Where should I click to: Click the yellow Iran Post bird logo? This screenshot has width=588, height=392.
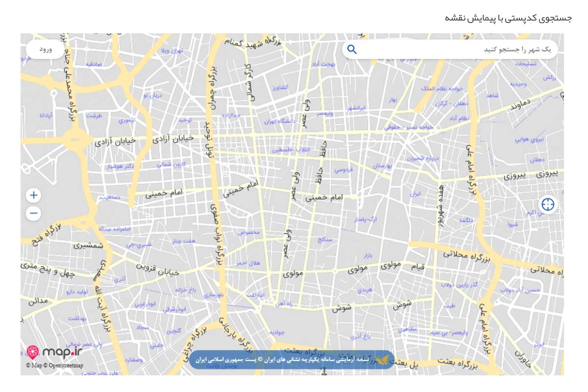tap(382, 360)
